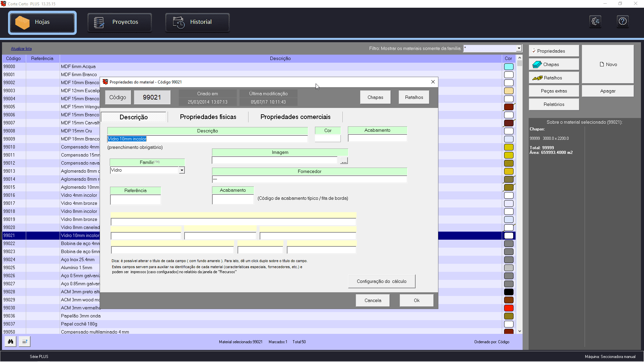Open Proyectos notebook icon button
The image size is (644, 362).
119,22
